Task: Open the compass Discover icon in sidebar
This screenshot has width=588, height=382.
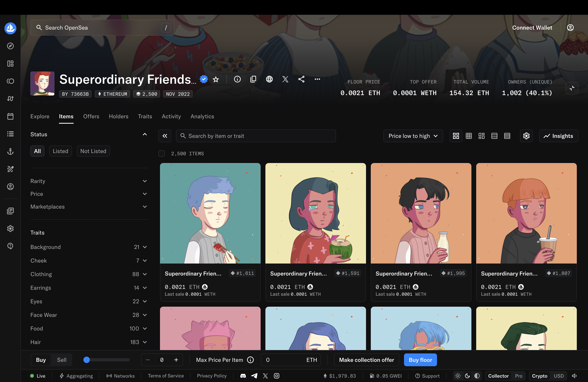Action: point(10,46)
